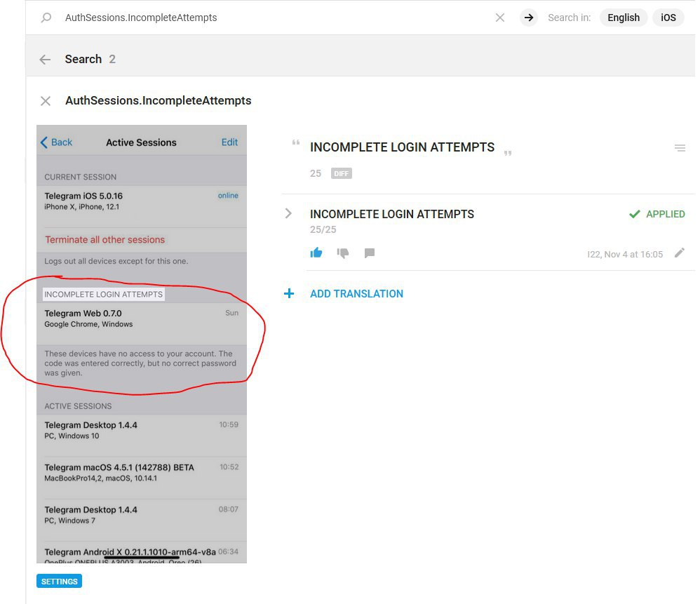700x604 pixels.
Task: Click Edit in the screenshot preview
Action: (229, 142)
